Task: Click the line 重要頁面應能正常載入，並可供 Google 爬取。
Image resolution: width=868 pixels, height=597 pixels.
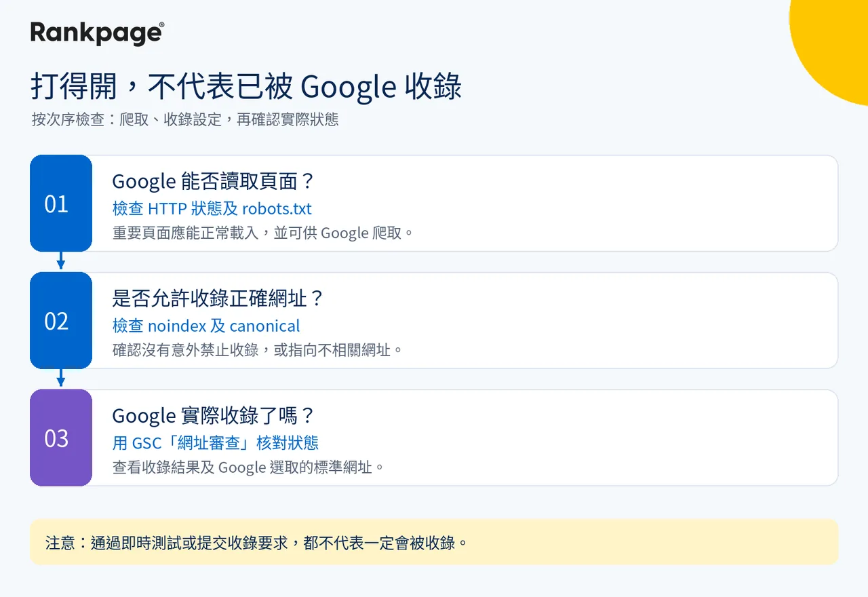Action: 263,233
